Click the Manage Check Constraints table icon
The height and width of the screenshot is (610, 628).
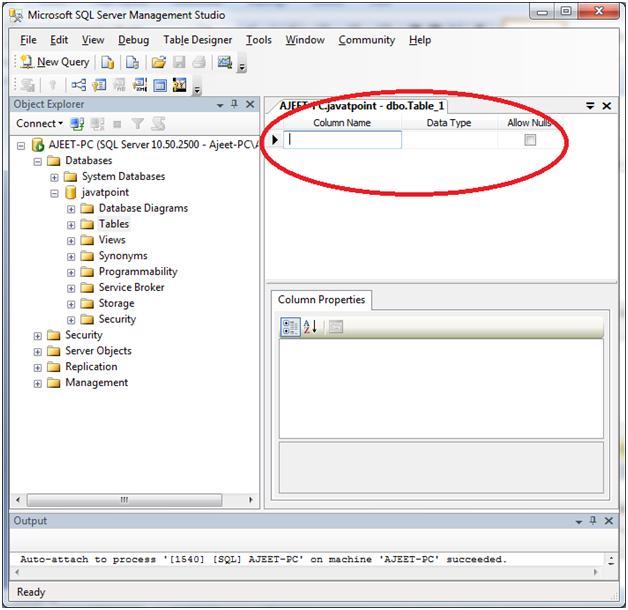tap(160, 85)
